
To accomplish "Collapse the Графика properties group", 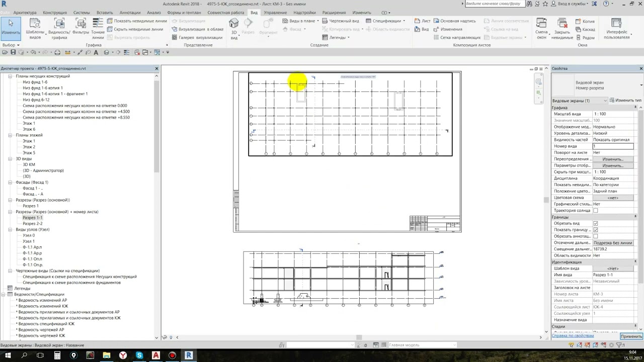I will (x=635, y=108).
